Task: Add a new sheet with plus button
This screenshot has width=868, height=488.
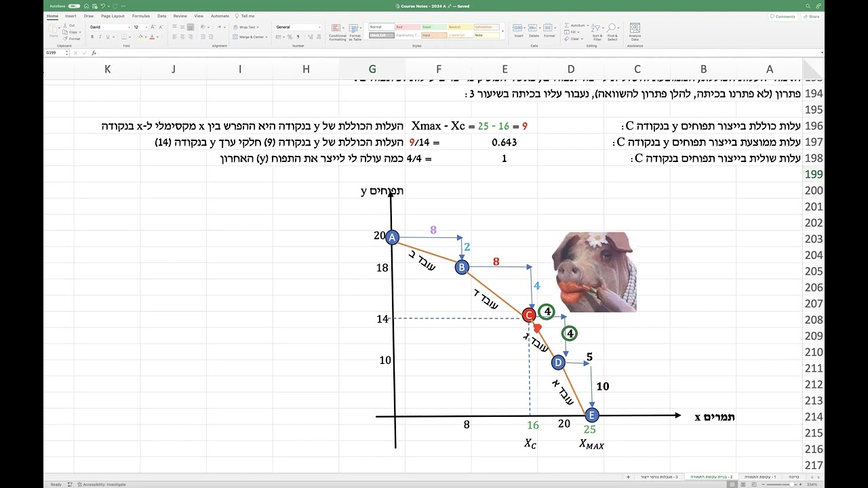Action: point(629,476)
